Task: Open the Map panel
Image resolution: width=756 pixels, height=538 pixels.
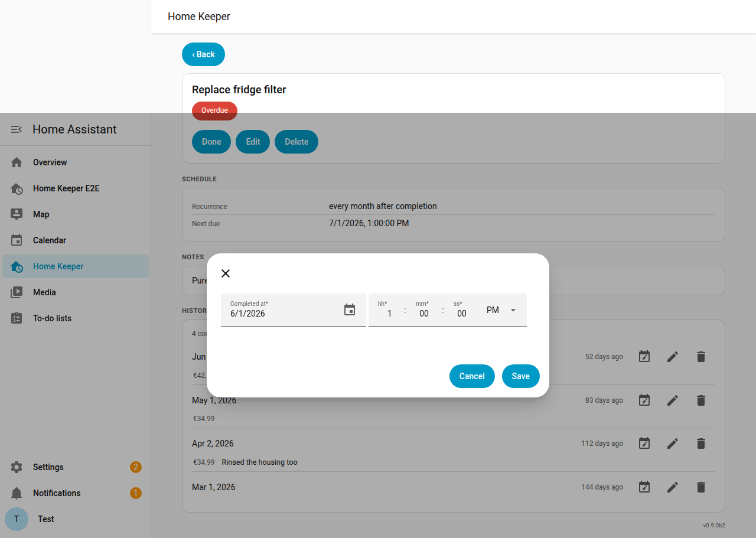Action: click(76, 214)
